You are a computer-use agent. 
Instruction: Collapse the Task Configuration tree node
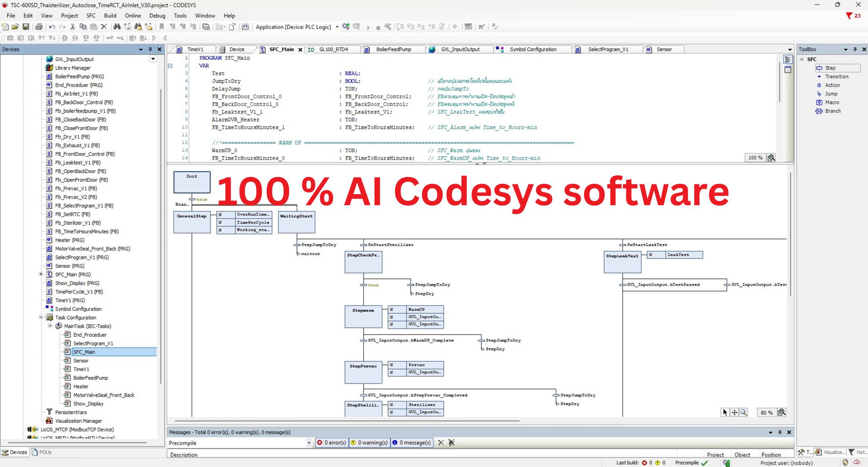(x=41, y=317)
